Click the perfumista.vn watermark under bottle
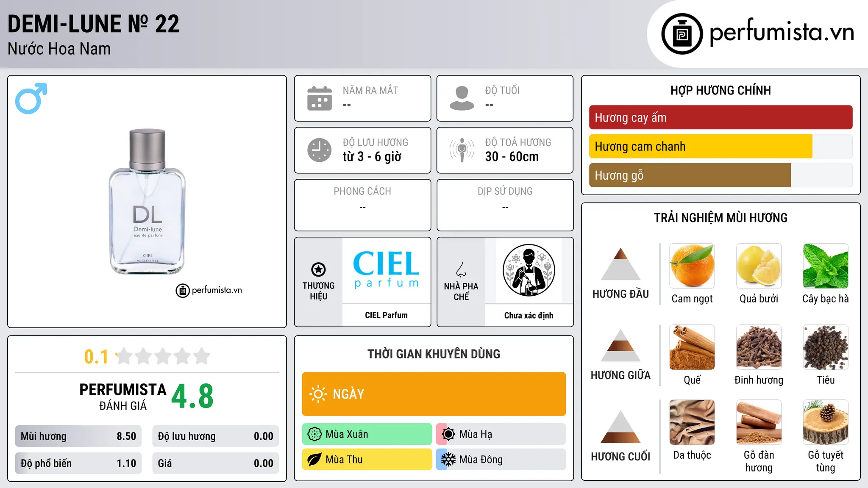 (209, 290)
